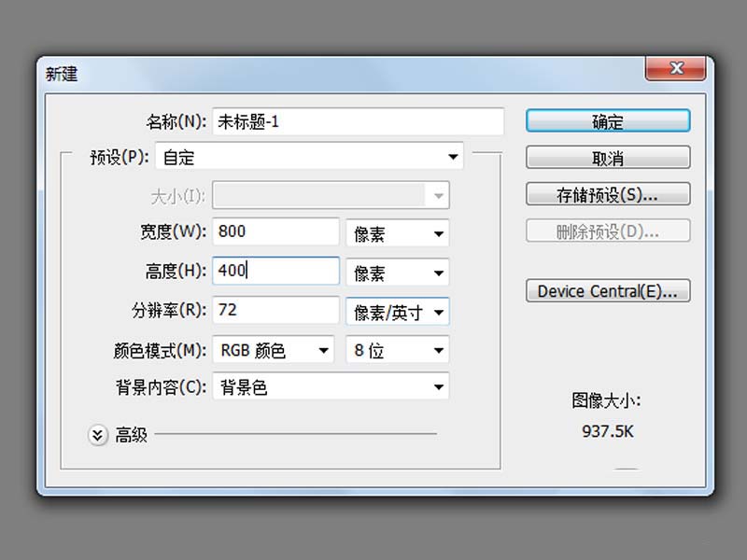The height and width of the screenshot is (560, 747).
Task: Click the 背景内容(C): label
Action: click(x=161, y=386)
